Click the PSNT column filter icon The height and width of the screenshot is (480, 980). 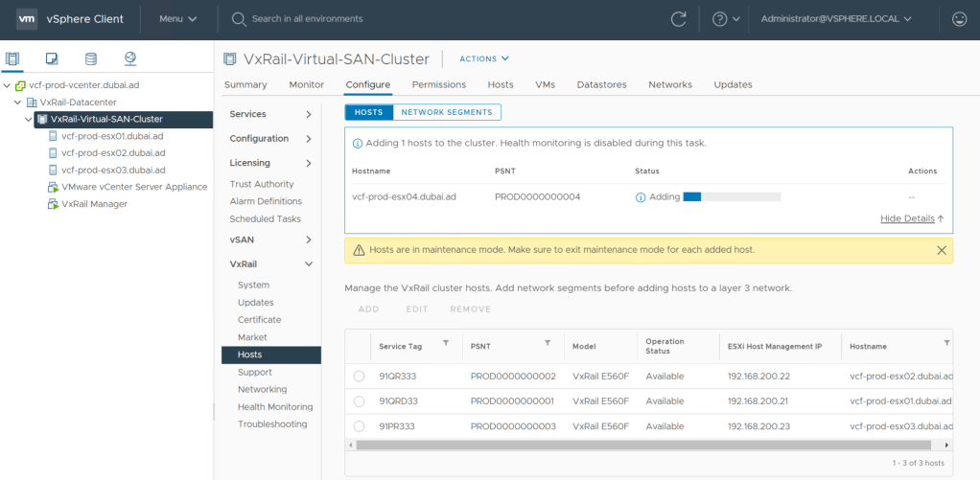[548, 343]
